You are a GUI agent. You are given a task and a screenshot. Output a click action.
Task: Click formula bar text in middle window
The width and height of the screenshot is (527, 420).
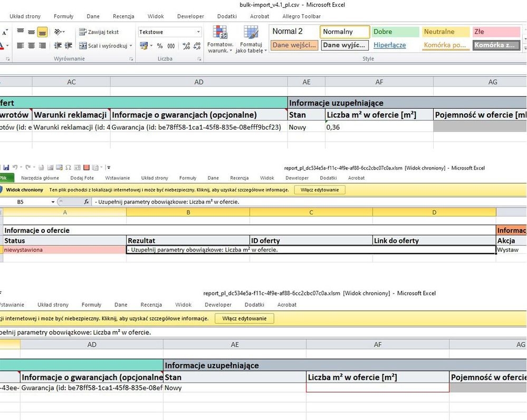click(x=167, y=202)
